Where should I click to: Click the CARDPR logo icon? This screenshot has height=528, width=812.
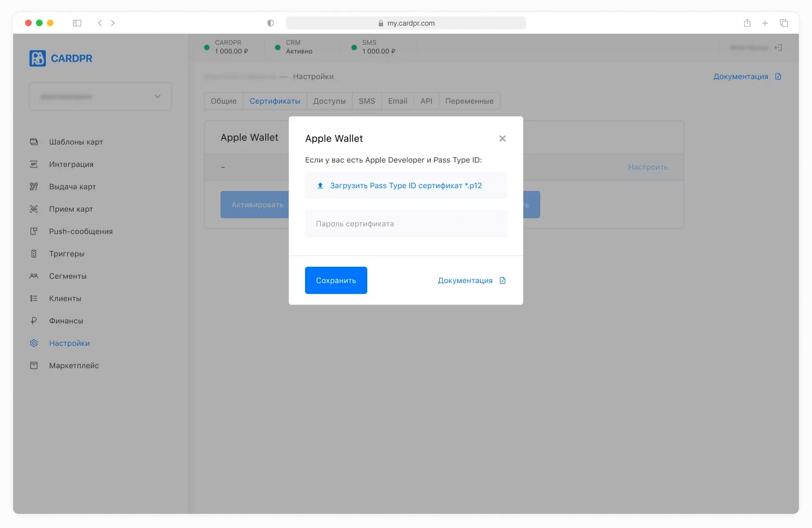(x=38, y=58)
